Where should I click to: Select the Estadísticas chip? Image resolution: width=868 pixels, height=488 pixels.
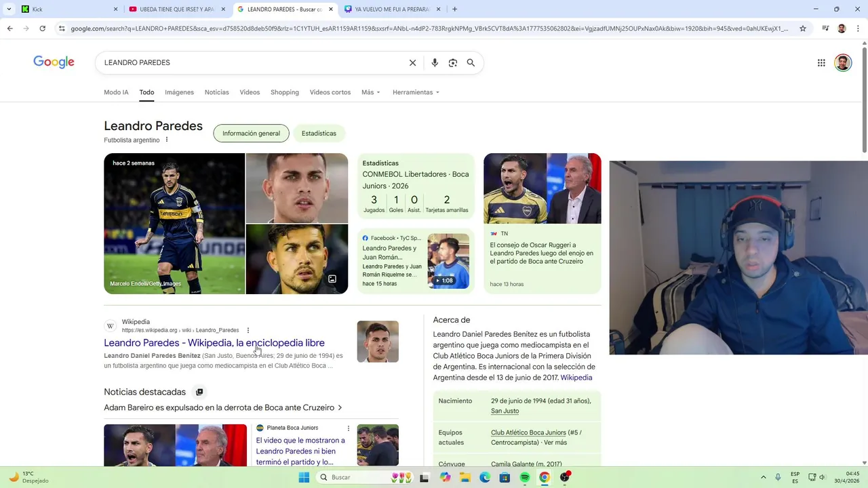pos(319,134)
